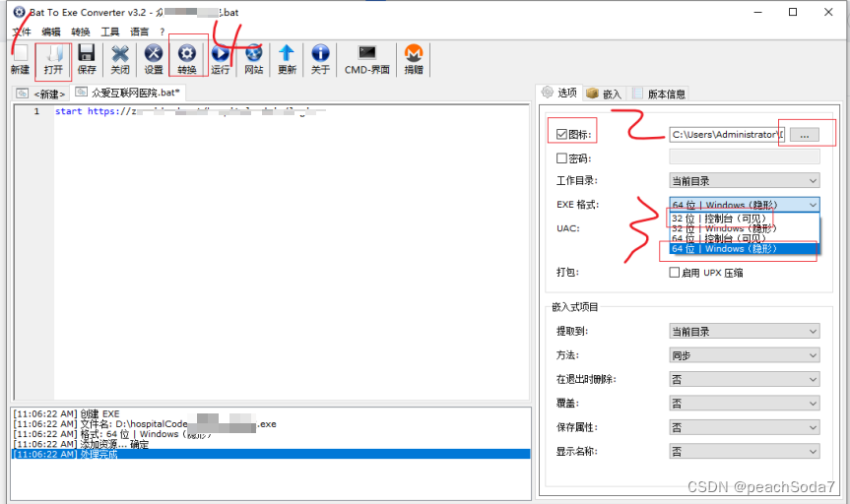Click the 转换 (Convert) gear icon

coord(187,59)
